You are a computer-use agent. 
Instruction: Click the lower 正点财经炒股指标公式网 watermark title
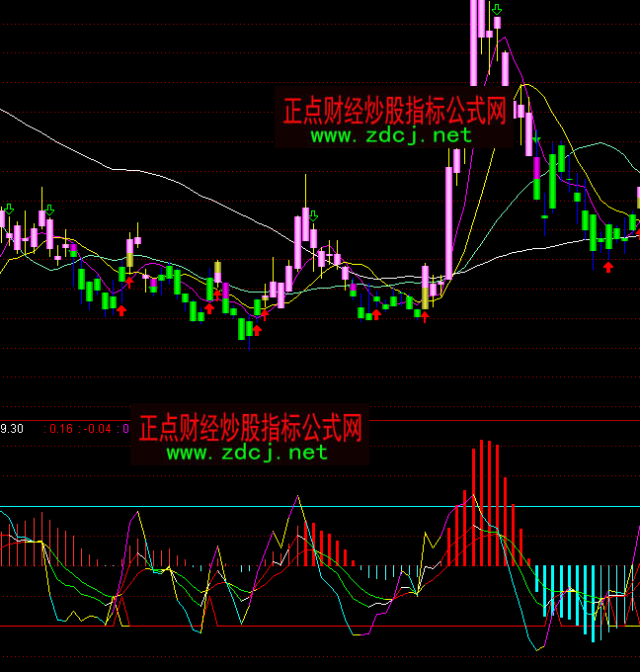251,428
